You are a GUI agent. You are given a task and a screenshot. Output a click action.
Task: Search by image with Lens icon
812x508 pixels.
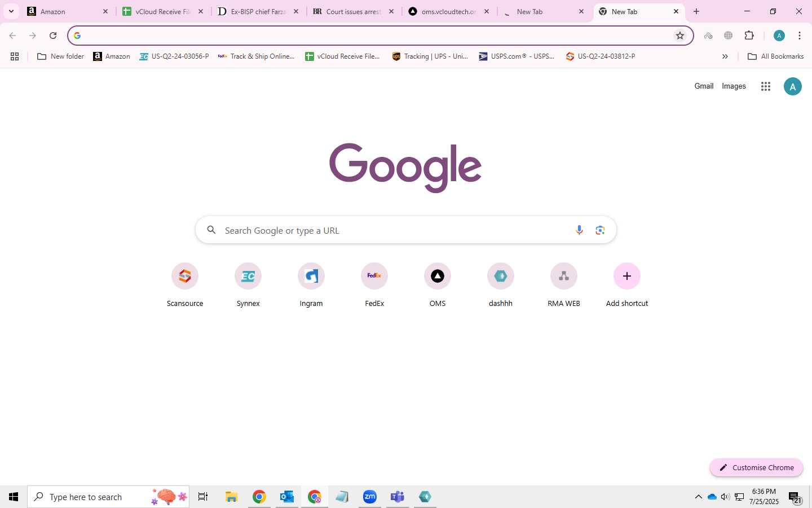[x=600, y=230]
